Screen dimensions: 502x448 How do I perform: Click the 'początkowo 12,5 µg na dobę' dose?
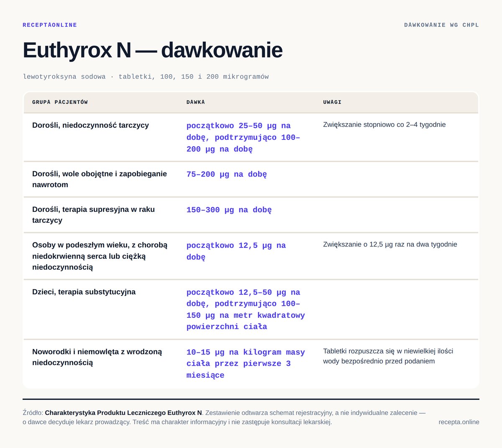click(236, 251)
